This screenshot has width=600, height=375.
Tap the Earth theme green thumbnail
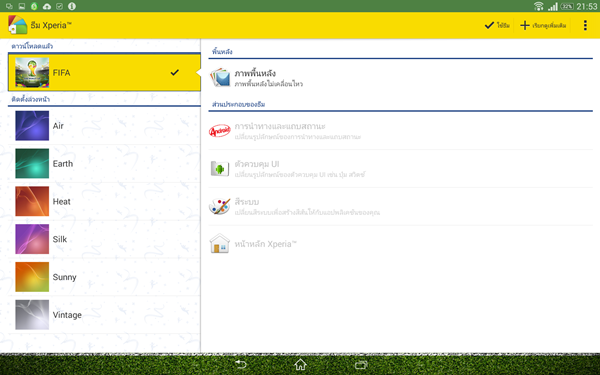pos(32,163)
